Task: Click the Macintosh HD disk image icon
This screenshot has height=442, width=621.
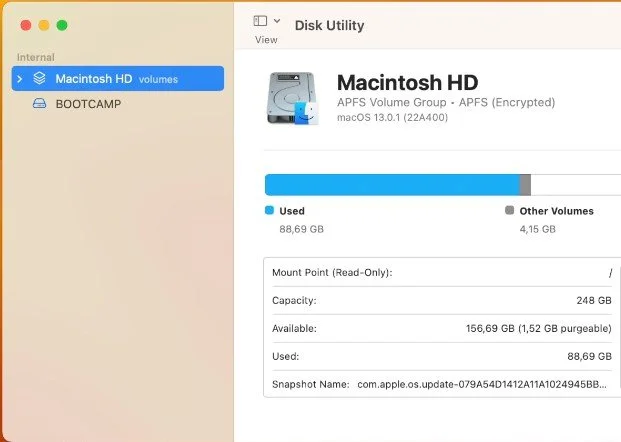Action: [x=293, y=98]
